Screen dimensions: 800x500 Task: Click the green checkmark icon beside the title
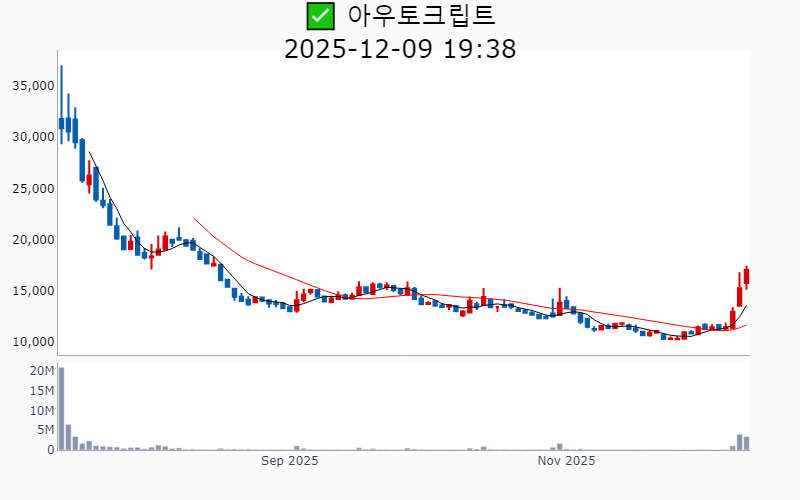tap(320, 16)
